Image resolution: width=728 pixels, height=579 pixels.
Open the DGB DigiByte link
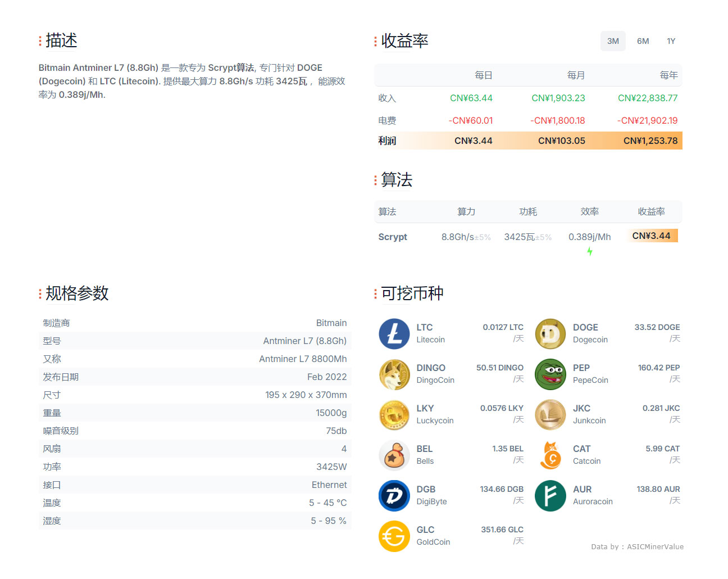tap(431, 495)
